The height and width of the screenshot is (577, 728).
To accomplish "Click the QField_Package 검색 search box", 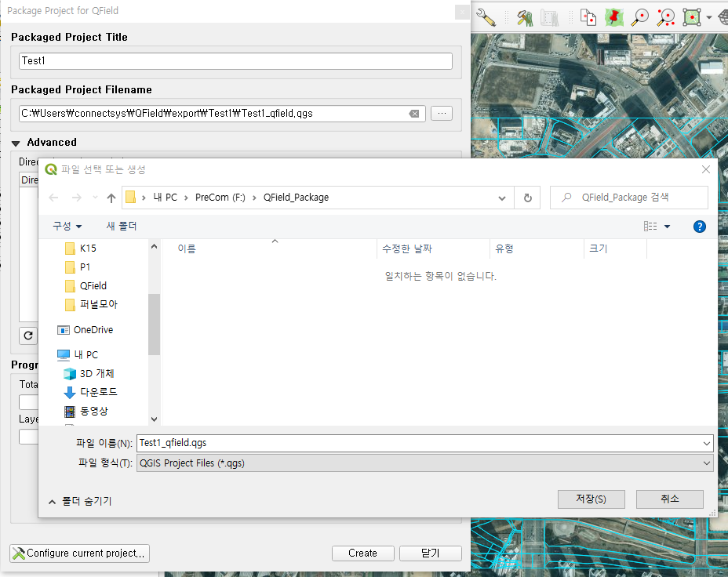I will [628, 198].
